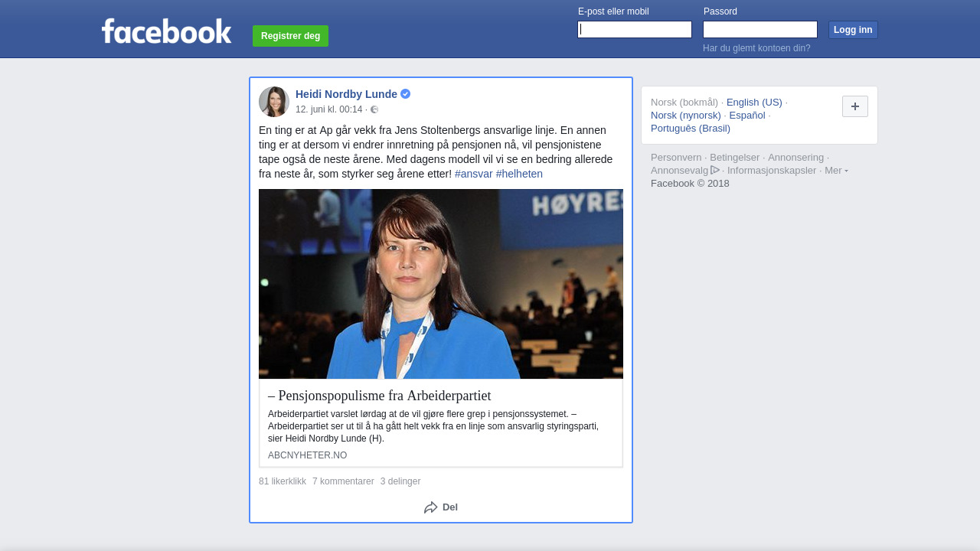This screenshot has width=980, height=551.
Task: Open the #ansvar hashtag
Action: 473,174
